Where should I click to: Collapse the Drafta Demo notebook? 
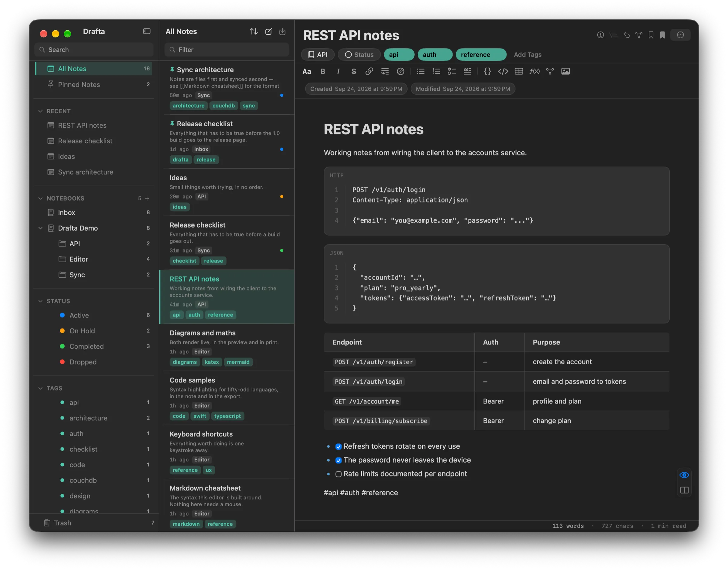[x=40, y=228]
